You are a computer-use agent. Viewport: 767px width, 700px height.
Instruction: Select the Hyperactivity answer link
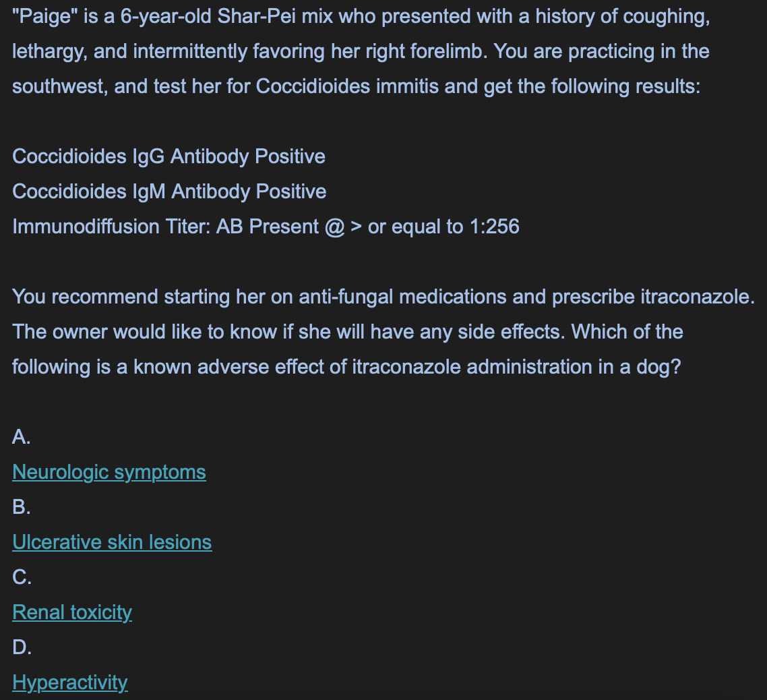point(70,682)
